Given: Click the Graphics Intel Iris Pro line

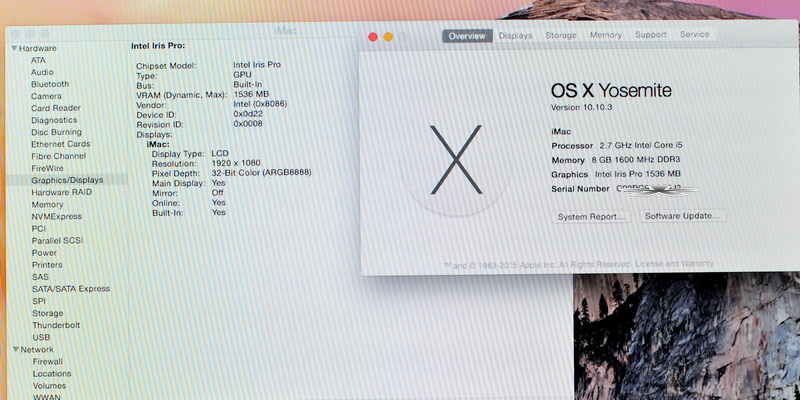Looking at the screenshot, I should pos(616,174).
